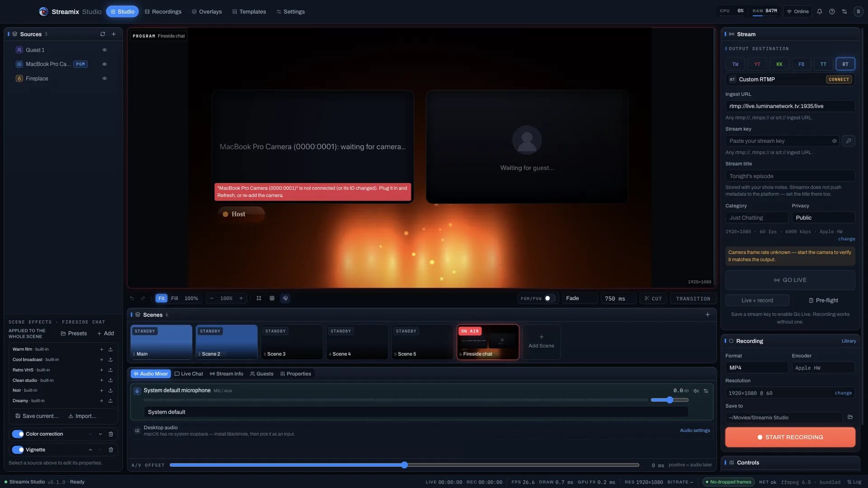Viewport: 868px width, 488px height.
Task: Adjust the microphone volume slider
Action: (x=670, y=400)
